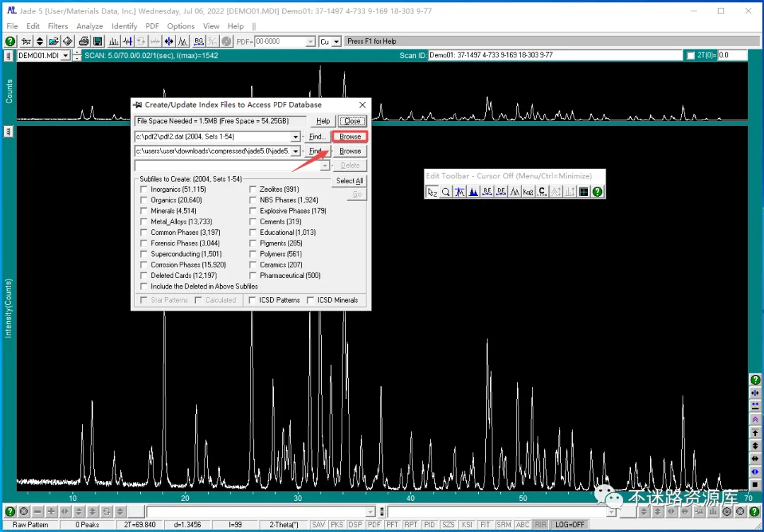Click the Select All button

(349, 180)
